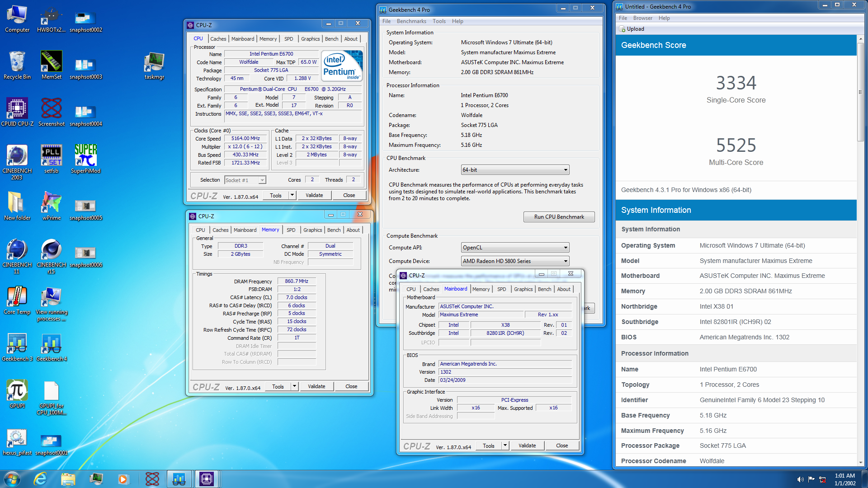Launch hexus_pifast desktop icon

tap(17, 442)
